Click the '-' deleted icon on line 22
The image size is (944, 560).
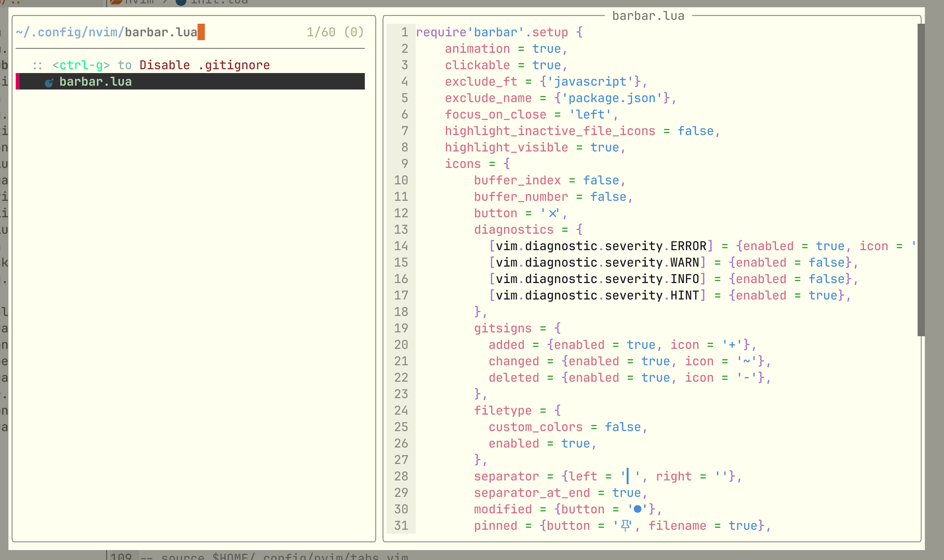coord(747,378)
